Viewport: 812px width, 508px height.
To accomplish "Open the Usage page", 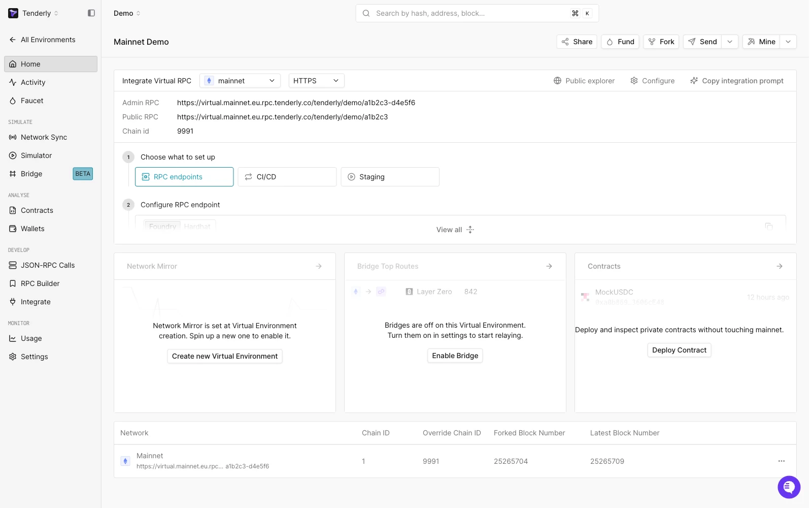I will (x=51, y=338).
